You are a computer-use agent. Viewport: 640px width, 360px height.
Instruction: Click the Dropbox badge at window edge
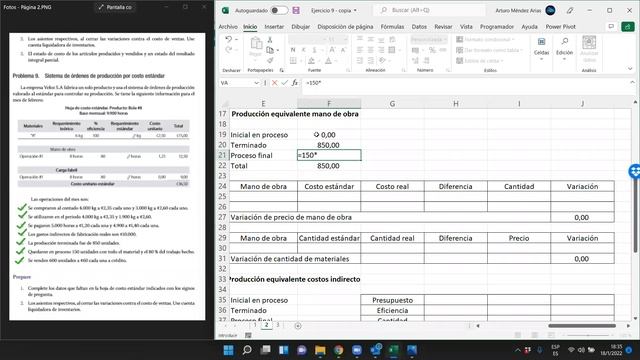tap(634, 171)
